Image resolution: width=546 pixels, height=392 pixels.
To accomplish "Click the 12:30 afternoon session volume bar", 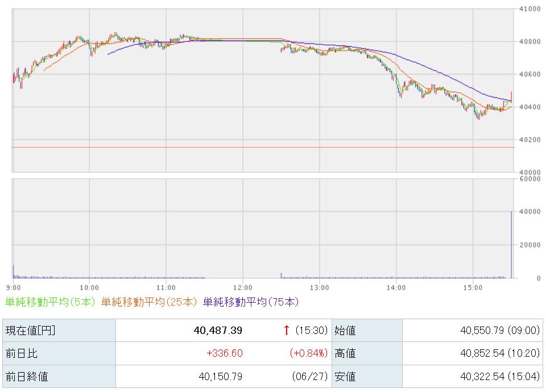I will click(281, 275).
